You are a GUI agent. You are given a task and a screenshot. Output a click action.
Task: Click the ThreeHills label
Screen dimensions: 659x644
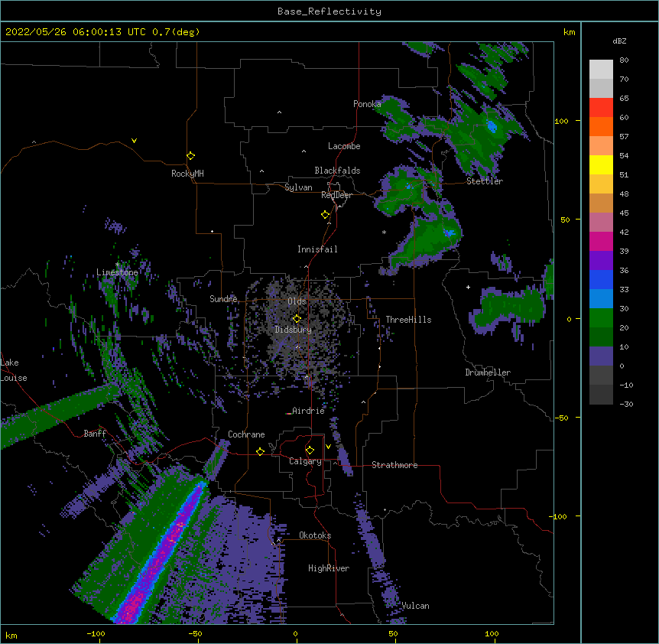click(408, 320)
